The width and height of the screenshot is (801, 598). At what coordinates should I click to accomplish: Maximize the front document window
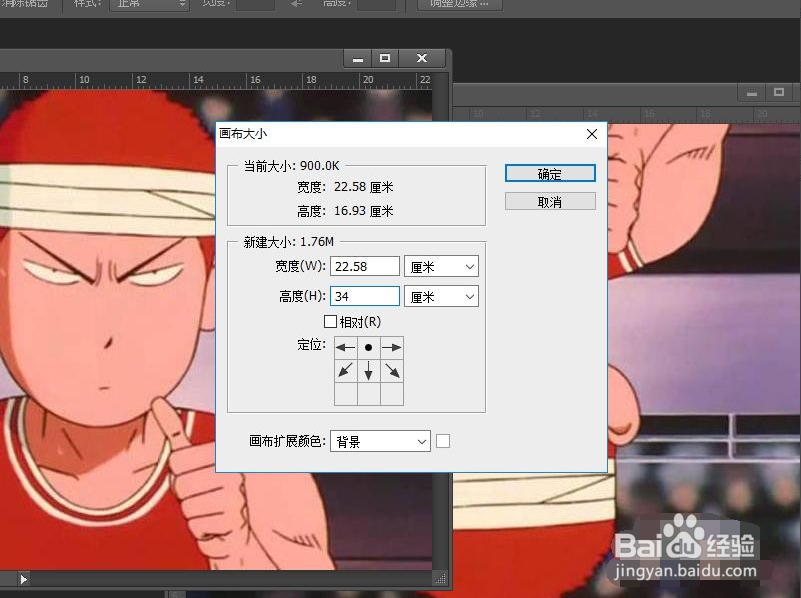pyautogui.click(x=385, y=59)
